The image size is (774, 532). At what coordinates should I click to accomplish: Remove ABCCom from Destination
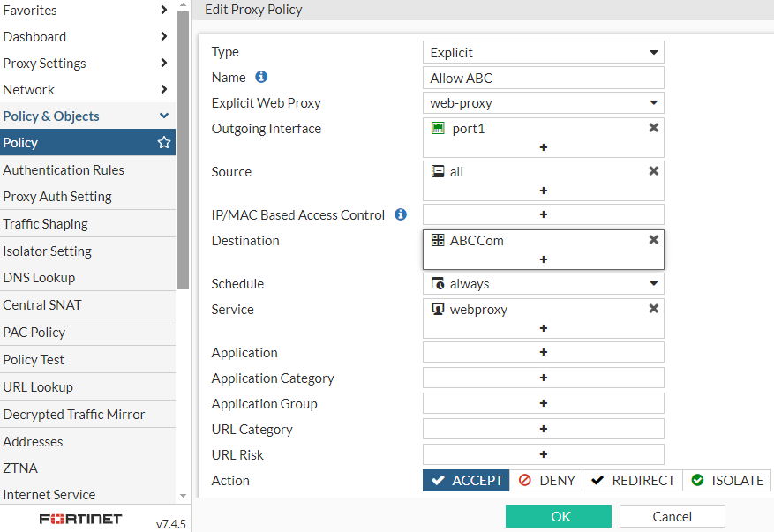pos(654,240)
